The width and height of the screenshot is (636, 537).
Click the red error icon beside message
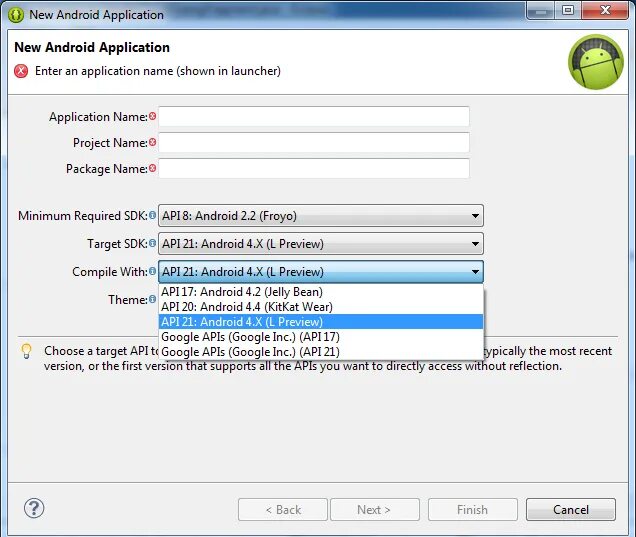tap(21, 71)
